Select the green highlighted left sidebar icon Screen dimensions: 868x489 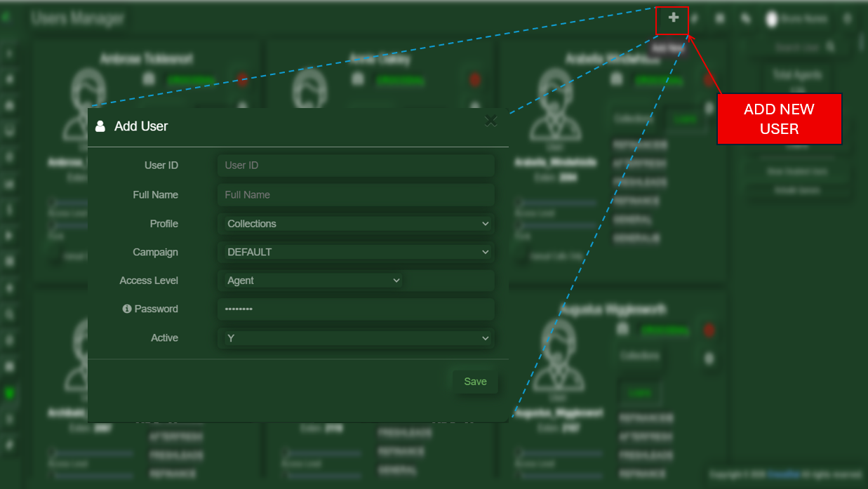pyautogui.click(x=9, y=393)
